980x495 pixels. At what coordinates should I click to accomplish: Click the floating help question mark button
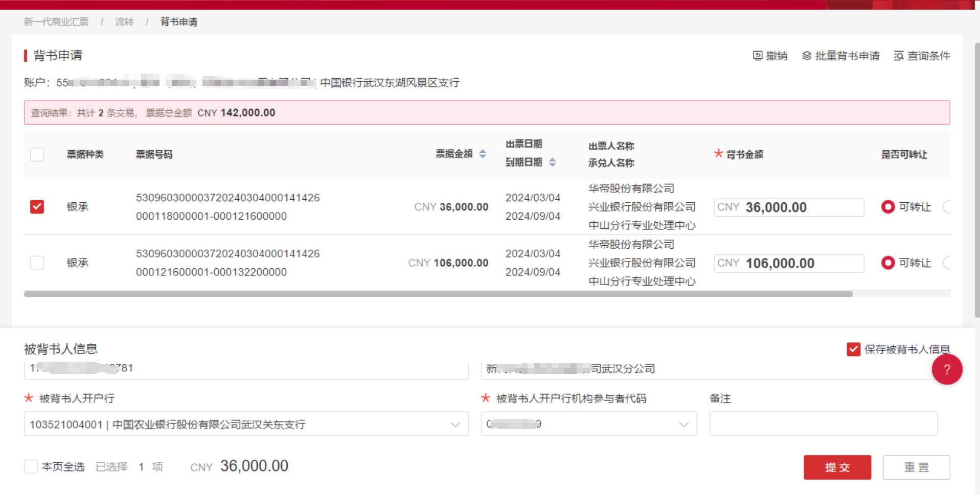[x=947, y=369]
